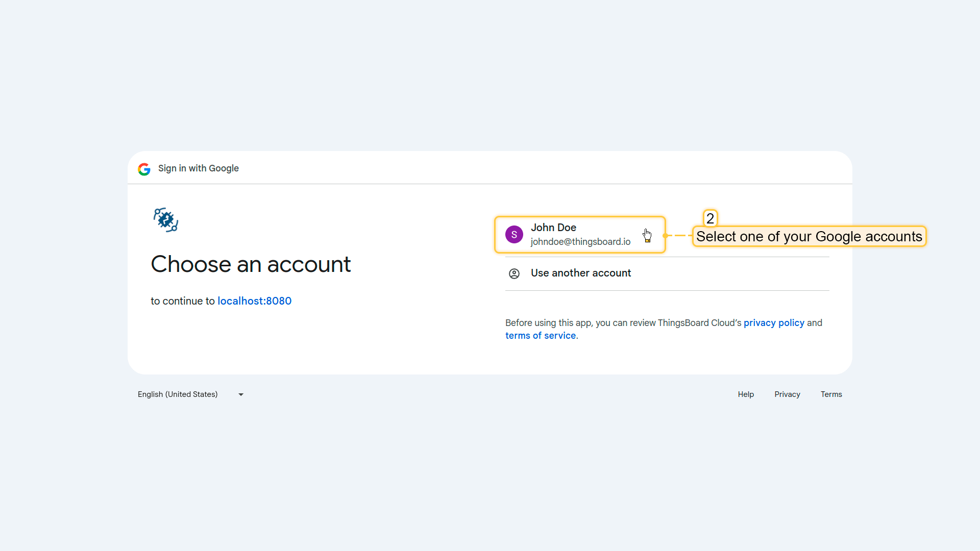Viewport: 980px width, 551px height.
Task: Click the number 2 annotation badge
Action: click(x=710, y=218)
